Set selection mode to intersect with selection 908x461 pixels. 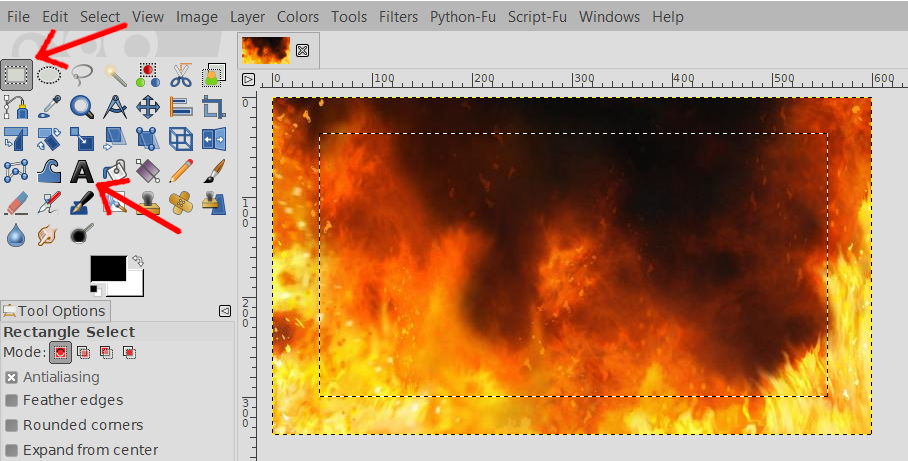tap(129, 352)
